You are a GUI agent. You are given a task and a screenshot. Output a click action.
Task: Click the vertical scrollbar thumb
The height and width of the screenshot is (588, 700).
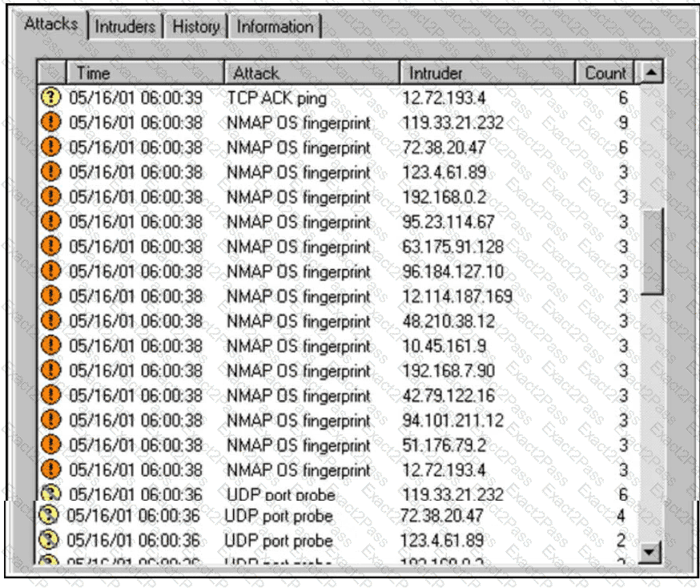(652, 252)
